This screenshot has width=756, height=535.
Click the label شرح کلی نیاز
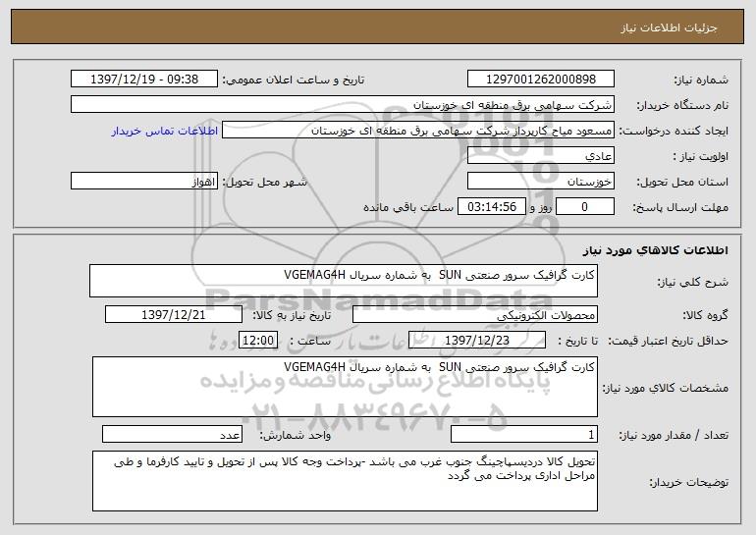693,282
